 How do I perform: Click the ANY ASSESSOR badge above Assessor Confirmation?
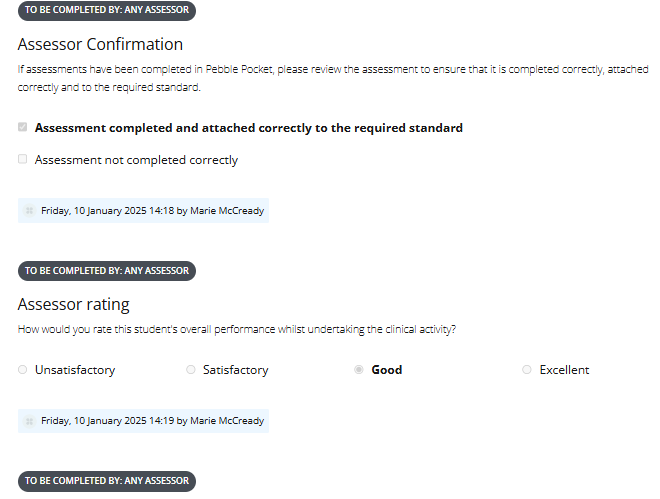tap(107, 10)
